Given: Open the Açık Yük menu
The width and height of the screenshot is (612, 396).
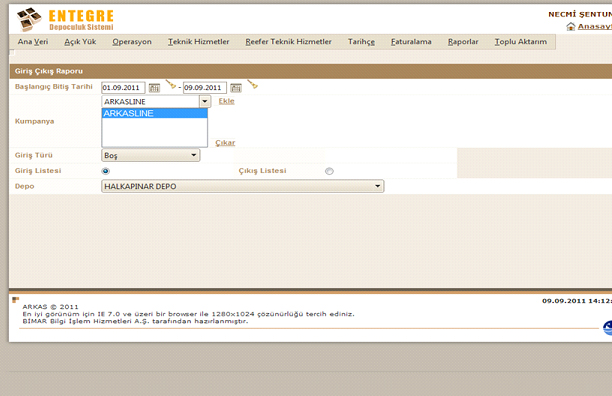Looking at the screenshot, I should tap(80, 42).
